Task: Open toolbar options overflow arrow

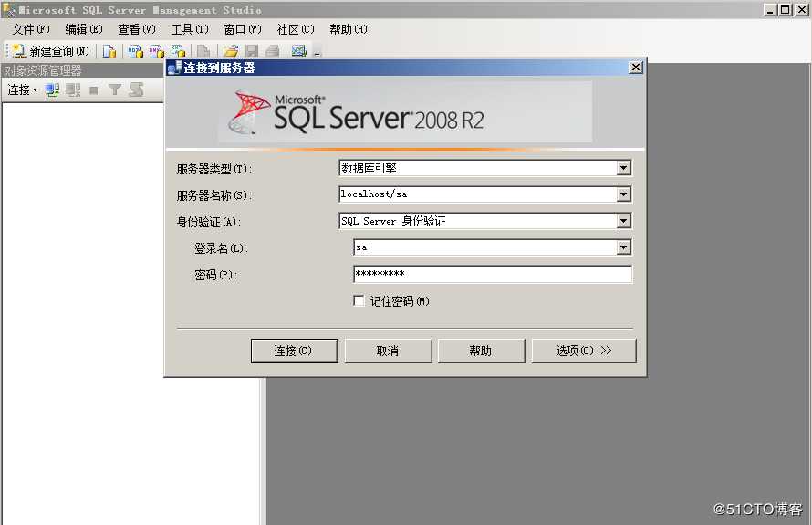Action: [x=317, y=52]
